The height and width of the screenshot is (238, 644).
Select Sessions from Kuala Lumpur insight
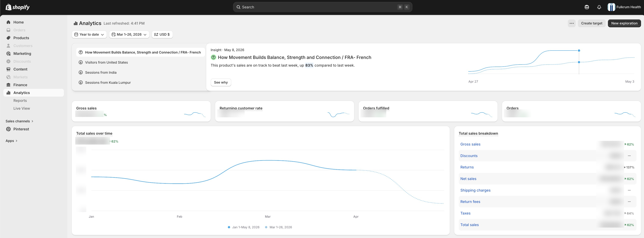click(x=140, y=82)
